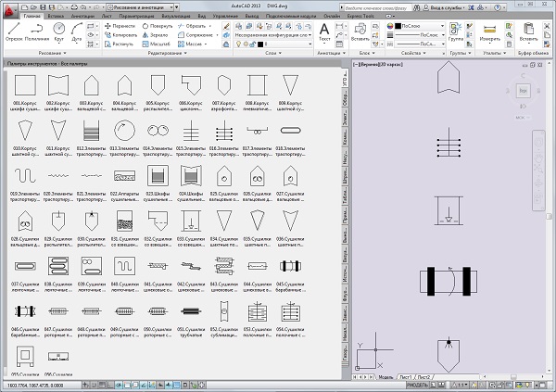Click the Копировать (Copy) button

click(120, 34)
